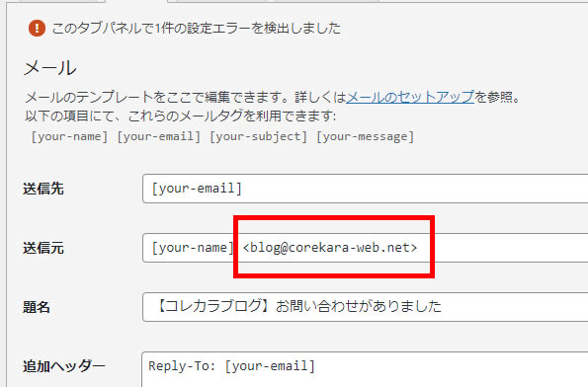
Task: Click the configuration error message text
Action: click(x=196, y=29)
